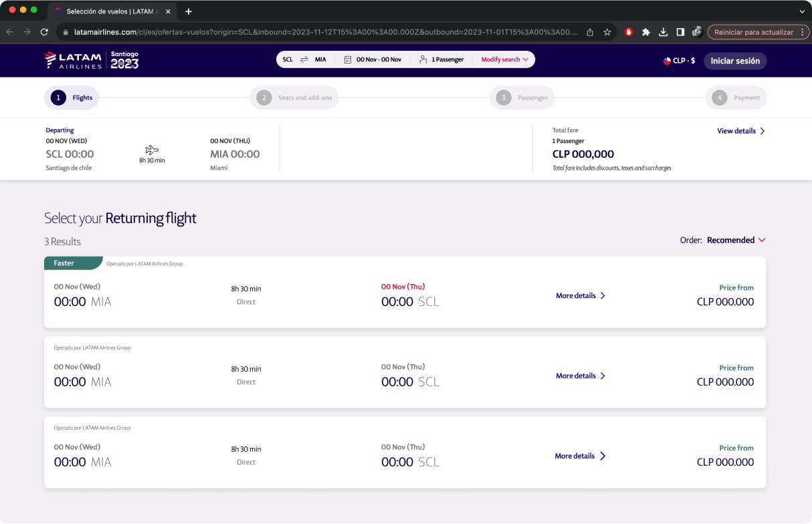Open the View details link for total fare
Viewport: 812px width, 524px height.
(x=737, y=131)
